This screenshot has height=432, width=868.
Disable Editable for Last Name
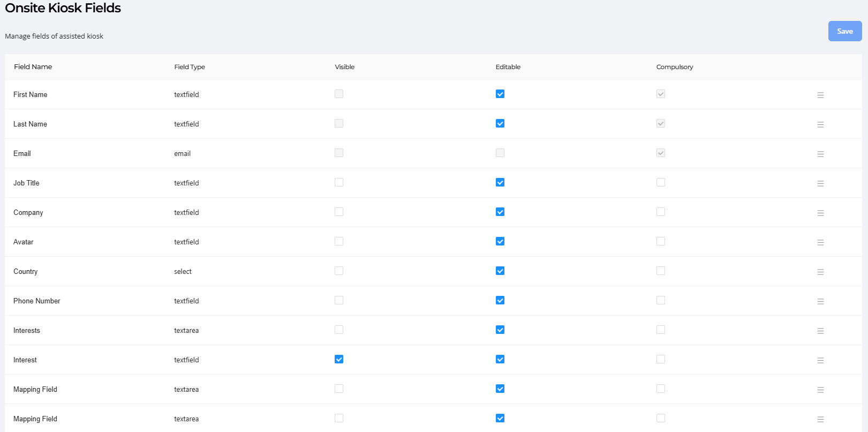[500, 123]
